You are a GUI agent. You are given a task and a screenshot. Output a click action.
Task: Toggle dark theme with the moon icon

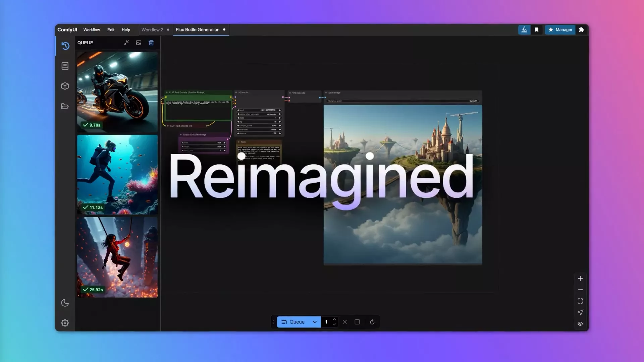[x=65, y=303]
